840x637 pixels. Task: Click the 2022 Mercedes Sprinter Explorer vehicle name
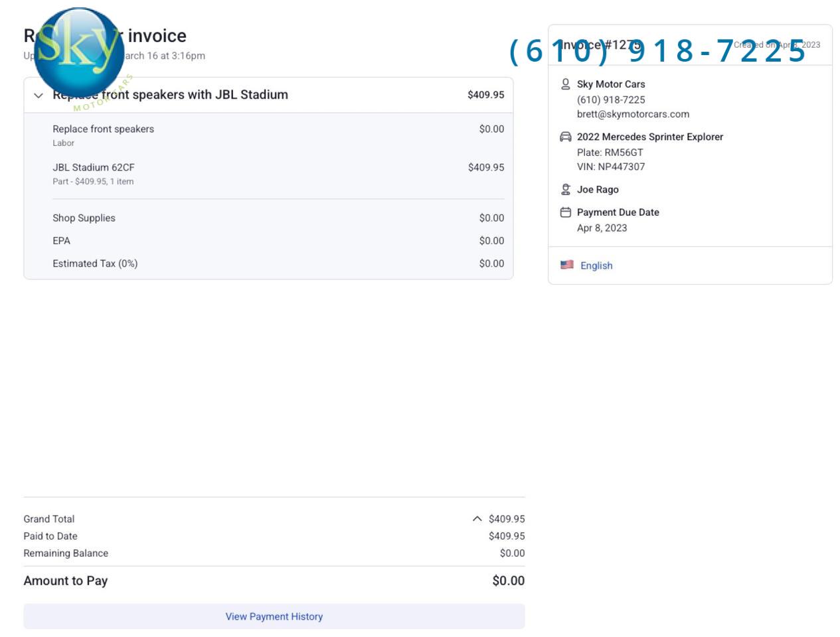click(649, 137)
